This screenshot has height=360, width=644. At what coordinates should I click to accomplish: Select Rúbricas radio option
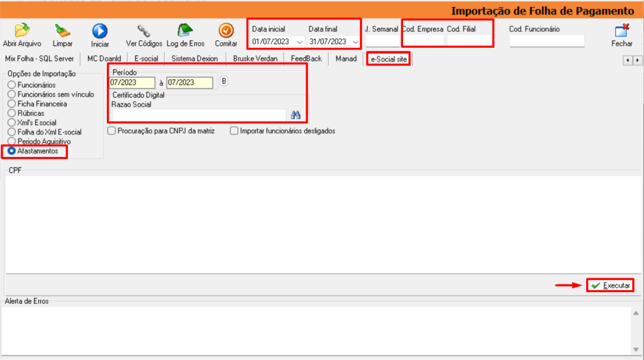11,113
